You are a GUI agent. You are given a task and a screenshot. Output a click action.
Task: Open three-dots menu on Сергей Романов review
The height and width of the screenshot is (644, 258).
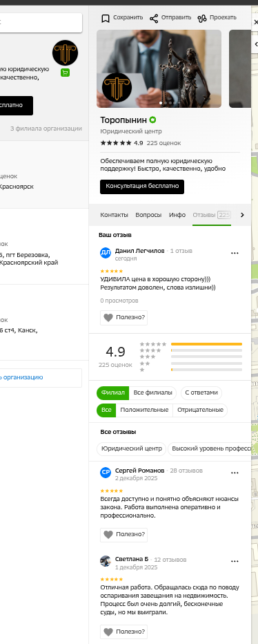(235, 473)
